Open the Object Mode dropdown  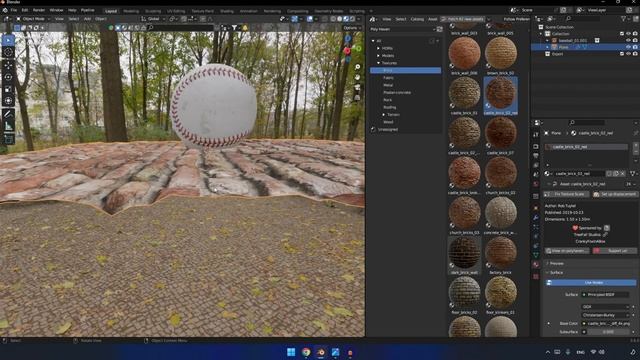pos(33,19)
